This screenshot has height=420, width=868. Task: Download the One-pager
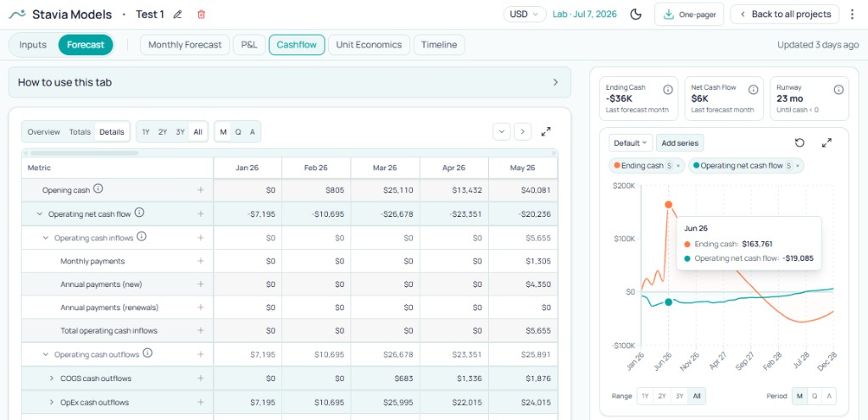pyautogui.click(x=689, y=14)
